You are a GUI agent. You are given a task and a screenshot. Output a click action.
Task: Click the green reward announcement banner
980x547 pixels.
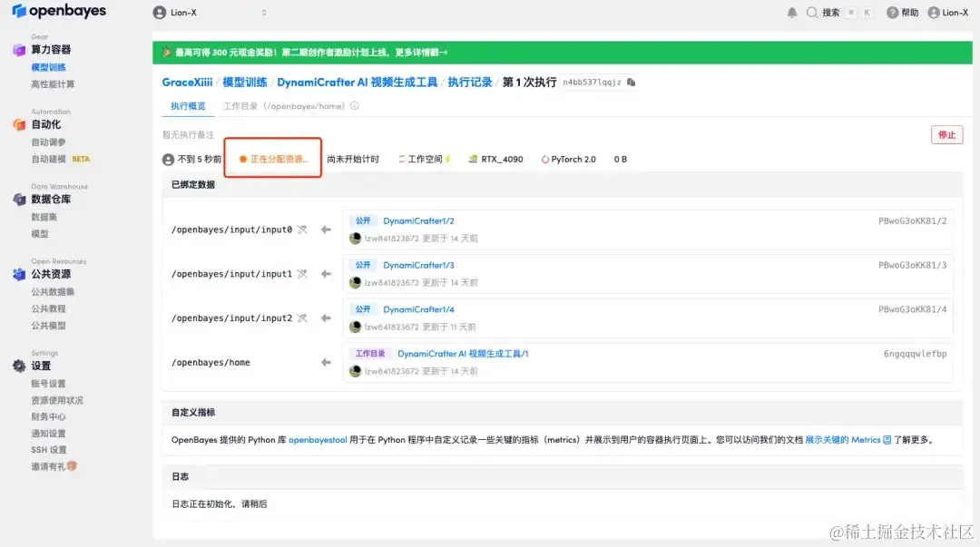pyautogui.click(x=562, y=53)
